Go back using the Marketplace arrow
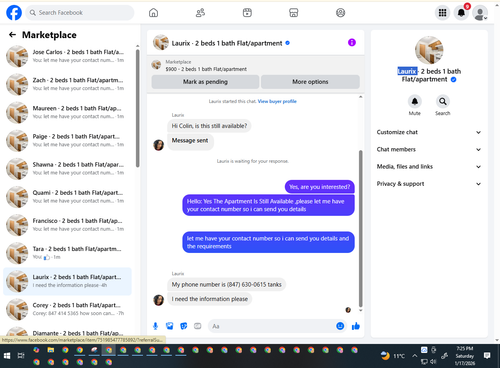500x368 pixels. (12, 35)
